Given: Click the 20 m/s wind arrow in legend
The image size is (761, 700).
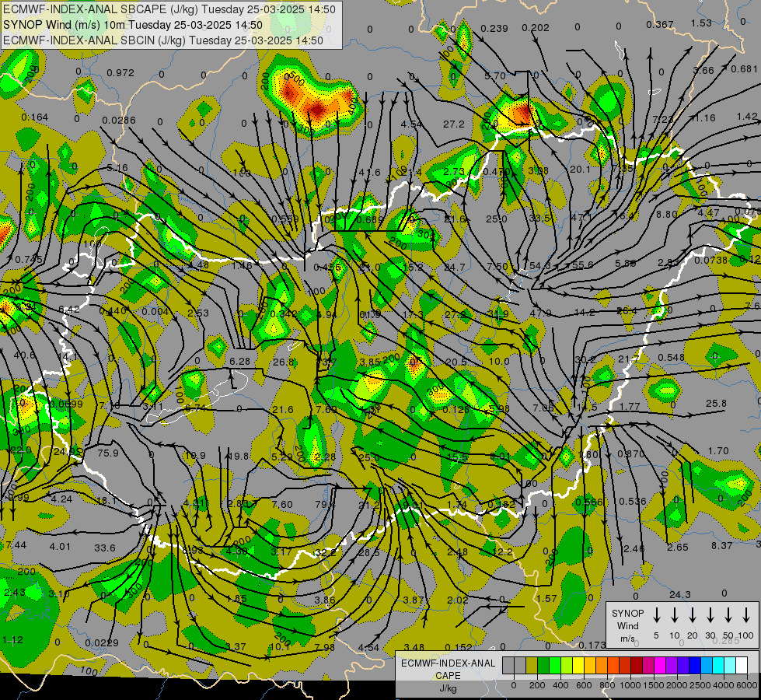Looking at the screenshot, I should pos(692,615).
